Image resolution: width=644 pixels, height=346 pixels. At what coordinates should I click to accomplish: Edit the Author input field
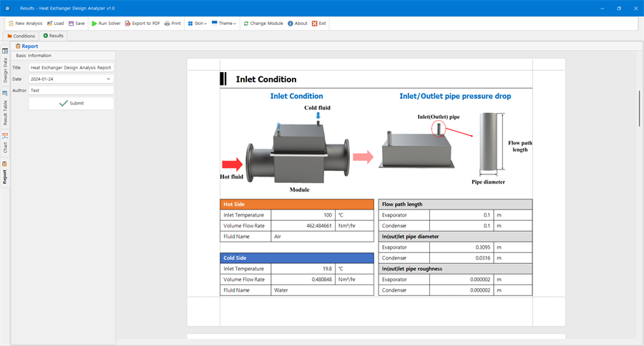tap(71, 90)
